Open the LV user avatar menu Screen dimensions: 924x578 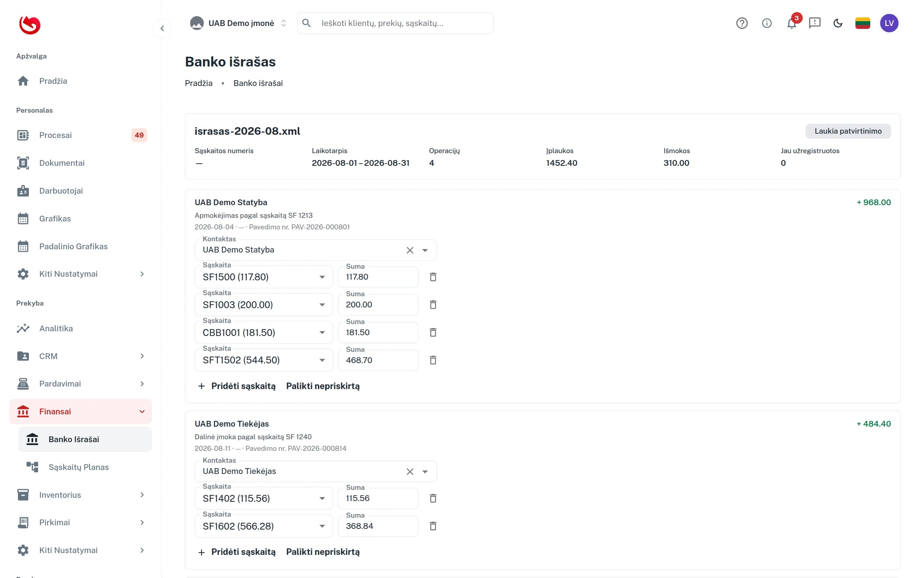(889, 23)
